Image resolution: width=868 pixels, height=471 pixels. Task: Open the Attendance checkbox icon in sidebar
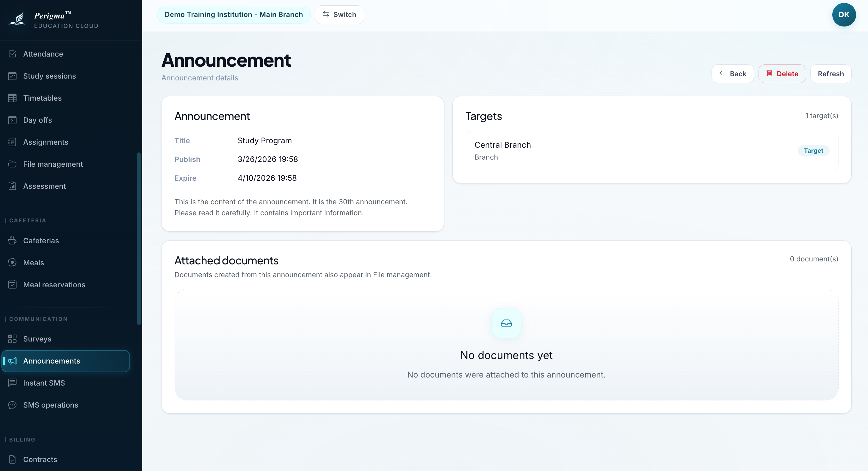click(x=12, y=54)
